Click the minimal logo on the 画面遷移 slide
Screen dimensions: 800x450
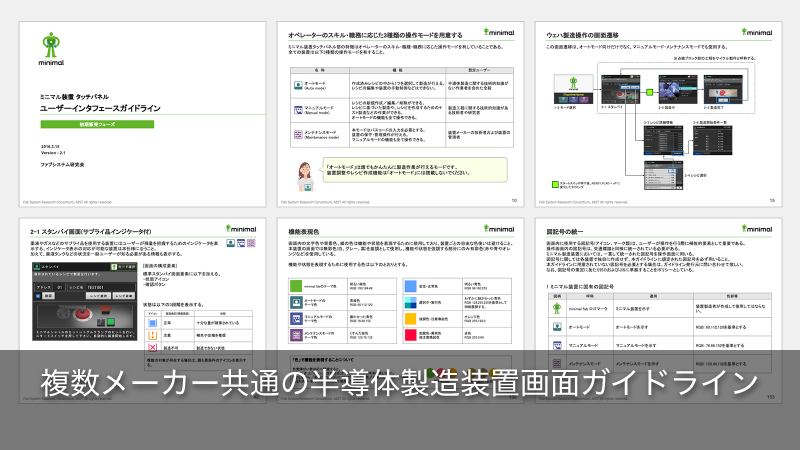click(757, 32)
